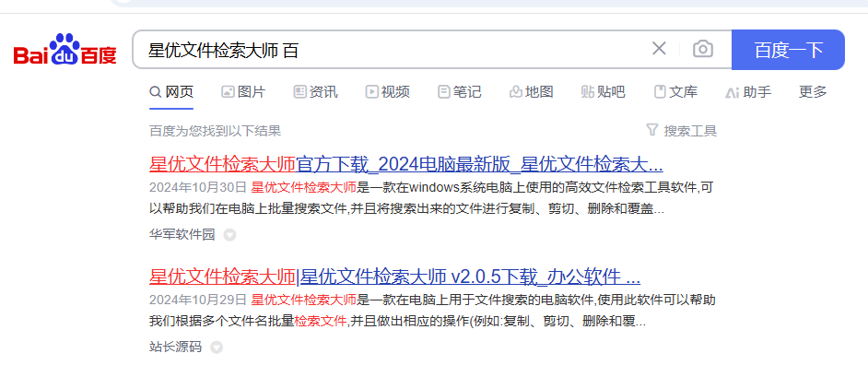The image size is (868, 377).
Task: Click the 2024年10月30日 result snippet
Action: click(x=431, y=199)
